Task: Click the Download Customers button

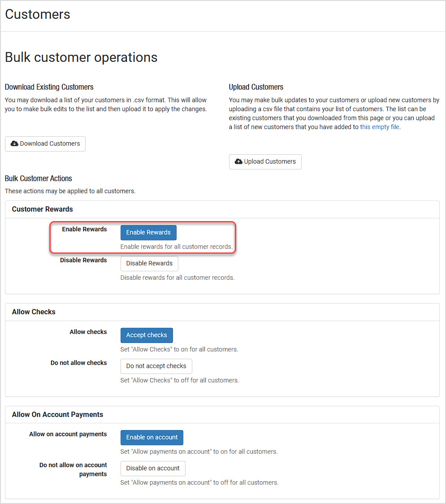Action: (x=45, y=143)
